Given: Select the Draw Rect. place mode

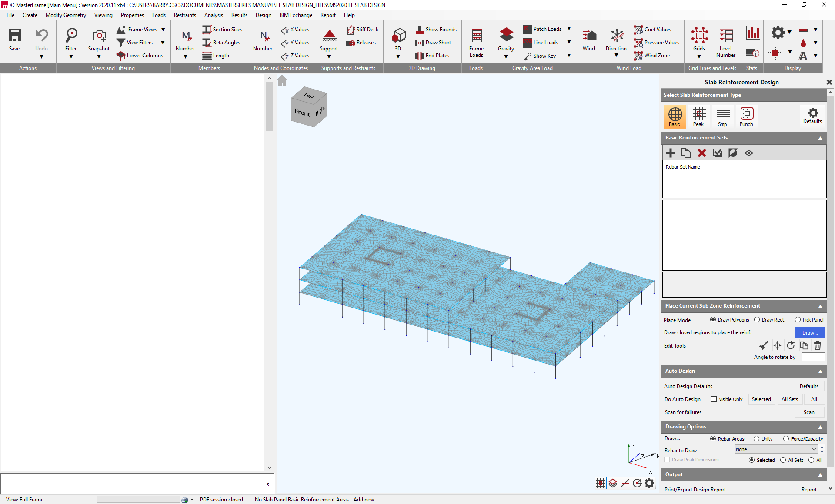Looking at the screenshot, I should click(x=757, y=320).
